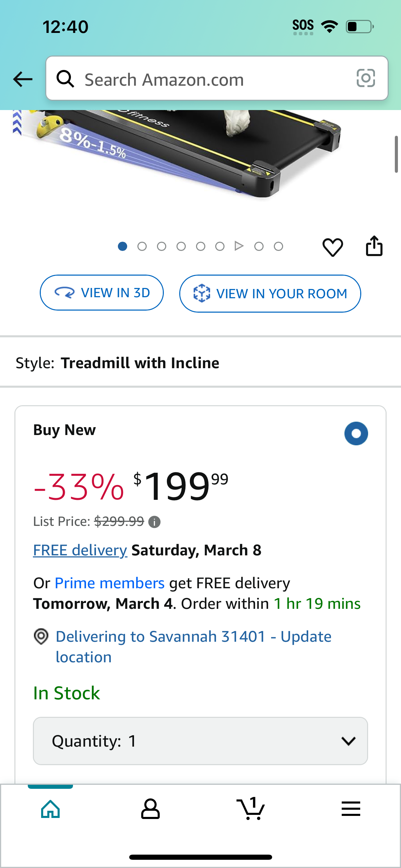
Task: Play the product video in carousel
Action: (x=239, y=246)
